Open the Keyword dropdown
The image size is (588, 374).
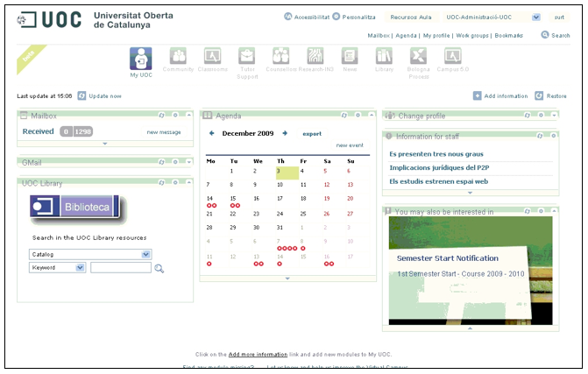tap(80, 267)
